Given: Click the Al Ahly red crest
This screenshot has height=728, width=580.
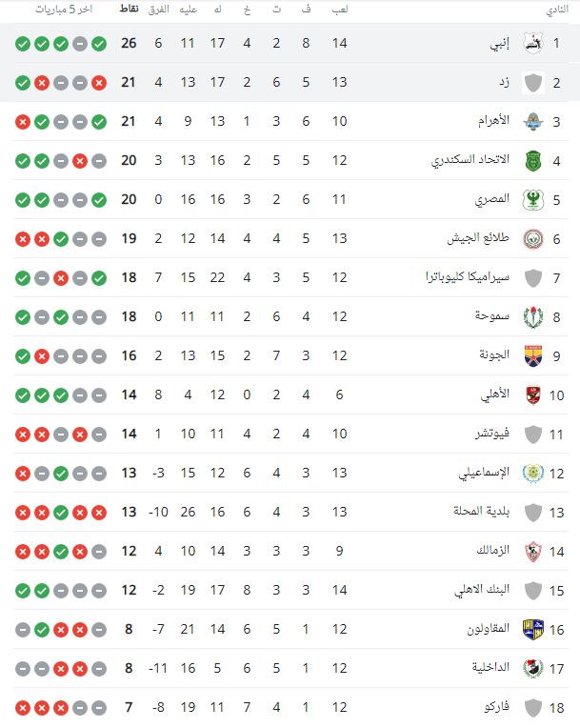Looking at the screenshot, I should 533,395.
